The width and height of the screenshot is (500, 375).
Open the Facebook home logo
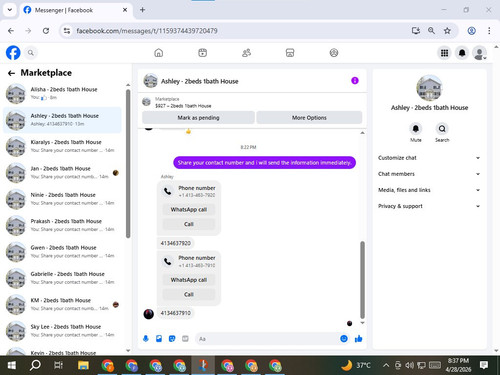coord(13,53)
